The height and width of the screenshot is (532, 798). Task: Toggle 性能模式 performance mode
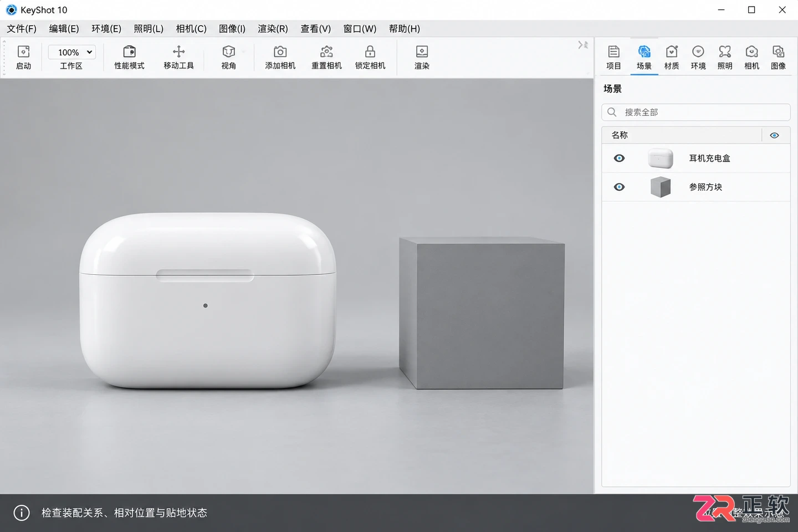click(x=129, y=58)
